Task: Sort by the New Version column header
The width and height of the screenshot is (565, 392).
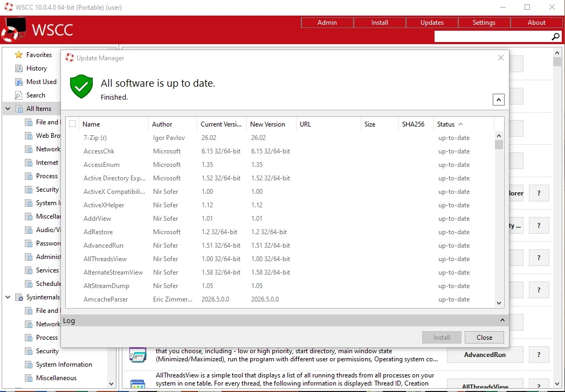Action: pyautogui.click(x=271, y=124)
